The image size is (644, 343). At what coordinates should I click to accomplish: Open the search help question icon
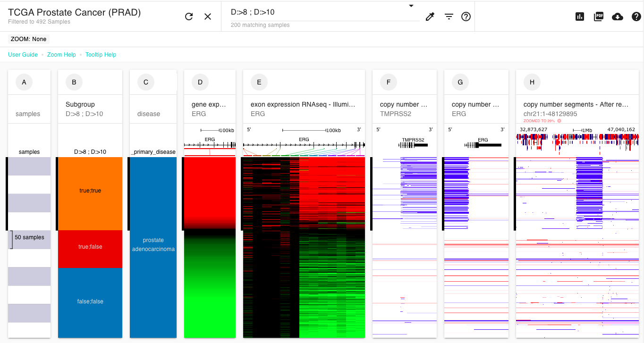pyautogui.click(x=466, y=17)
